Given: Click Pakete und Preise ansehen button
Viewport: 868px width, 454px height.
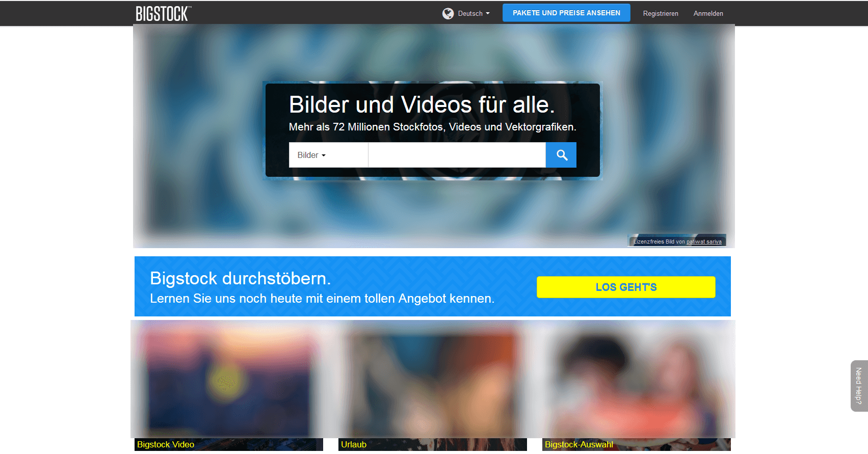Looking at the screenshot, I should point(566,13).
